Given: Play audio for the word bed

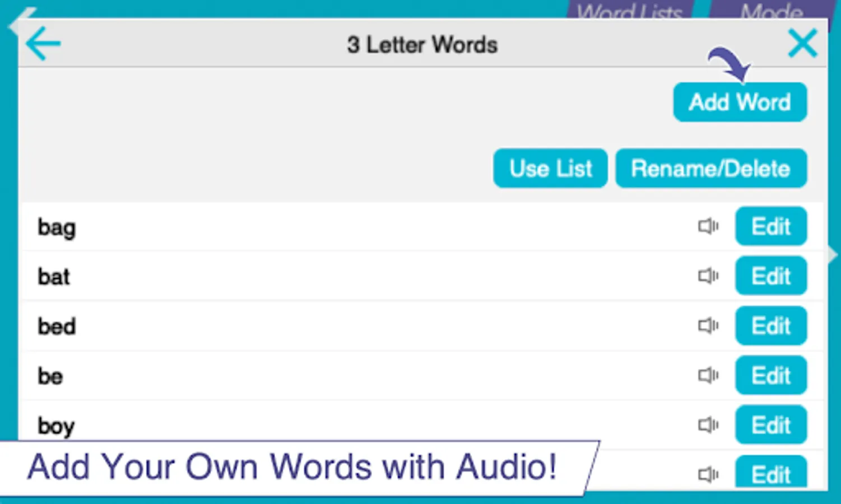Looking at the screenshot, I should click(x=708, y=325).
